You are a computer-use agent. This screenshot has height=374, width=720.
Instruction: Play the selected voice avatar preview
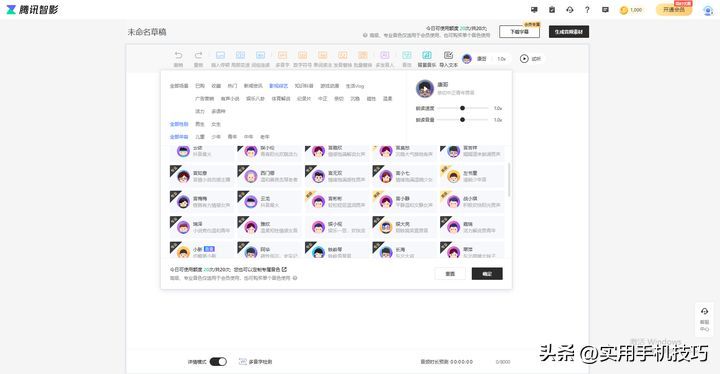point(425,89)
